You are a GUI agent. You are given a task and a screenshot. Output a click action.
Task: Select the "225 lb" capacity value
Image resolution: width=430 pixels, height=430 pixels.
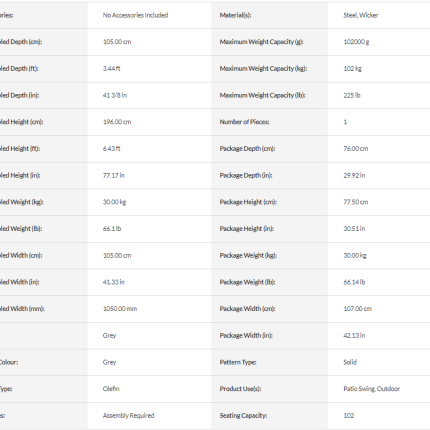pyautogui.click(x=352, y=95)
